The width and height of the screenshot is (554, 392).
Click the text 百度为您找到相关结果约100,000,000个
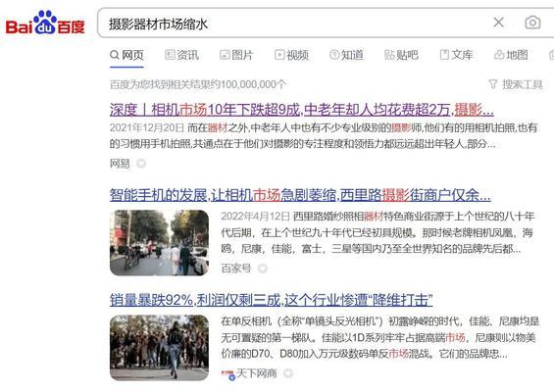pos(198,84)
